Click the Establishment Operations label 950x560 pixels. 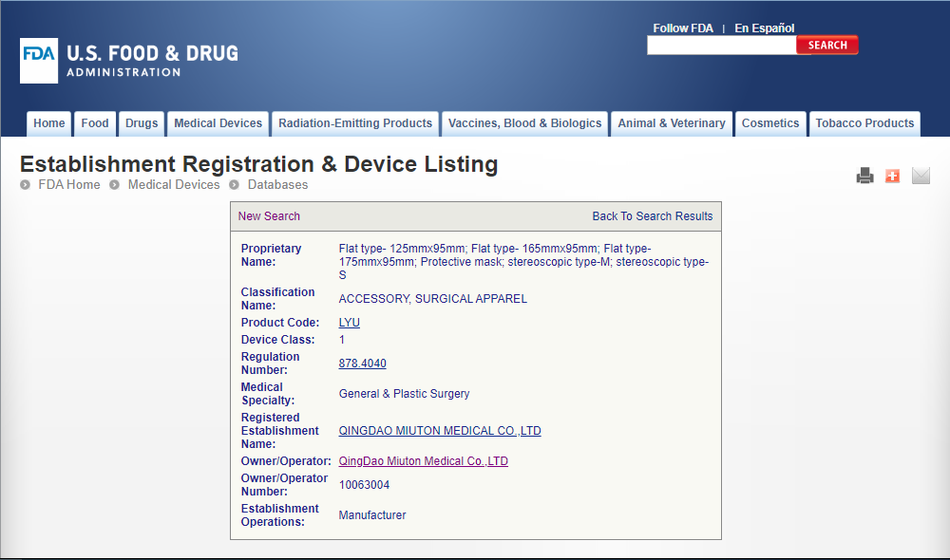pos(279,515)
